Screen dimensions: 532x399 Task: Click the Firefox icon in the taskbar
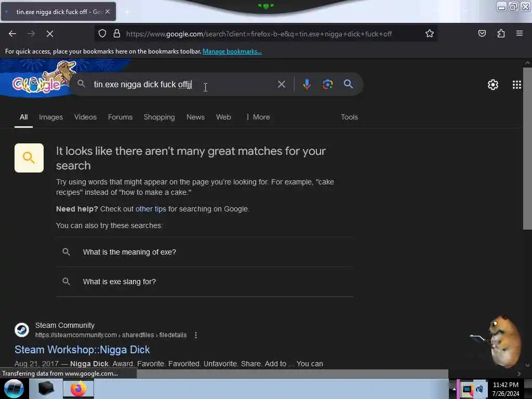[x=78, y=389]
